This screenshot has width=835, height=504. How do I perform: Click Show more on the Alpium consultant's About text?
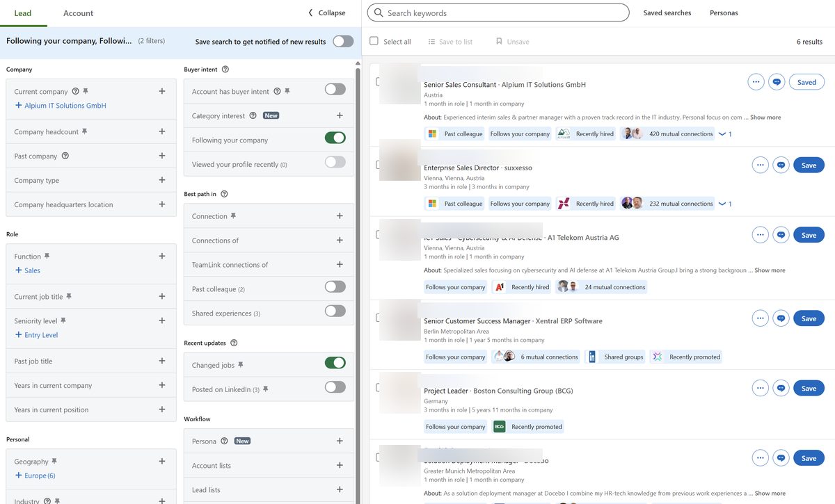(764, 117)
